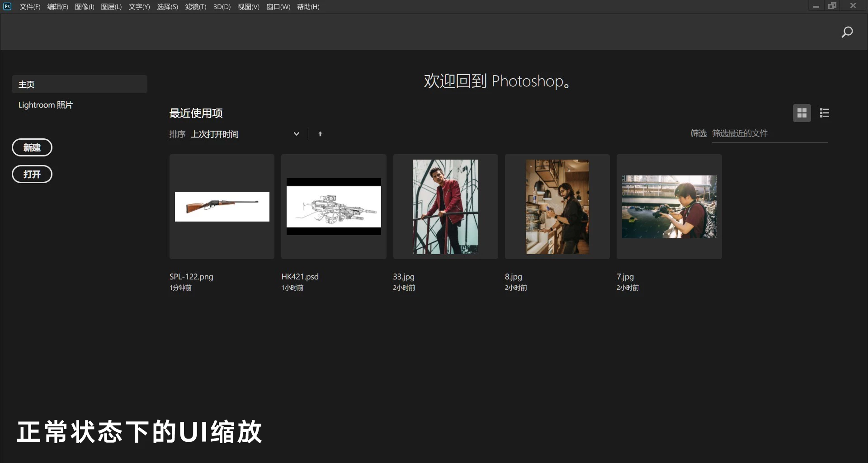Open the 图层(L) menu
The height and width of the screenshot is (463, 868).
click(x=111, y=7)
